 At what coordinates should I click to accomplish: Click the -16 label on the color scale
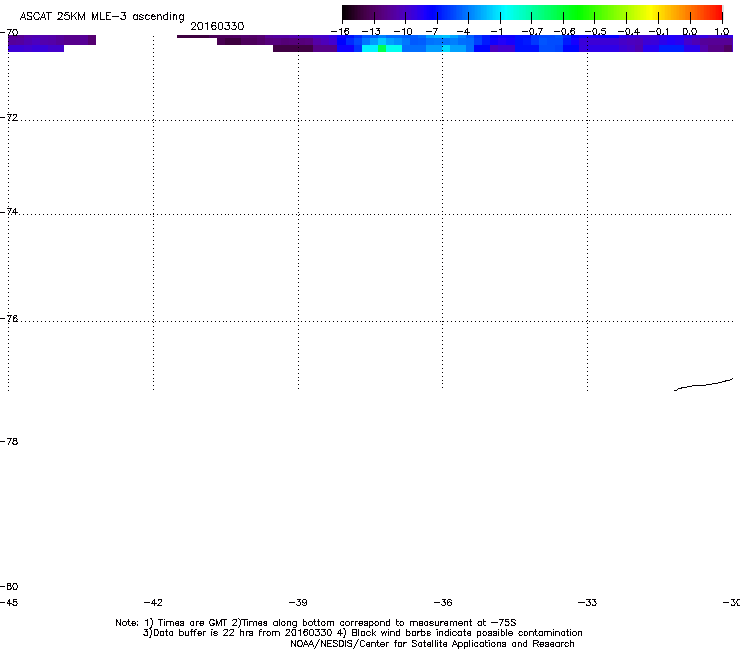340,32
